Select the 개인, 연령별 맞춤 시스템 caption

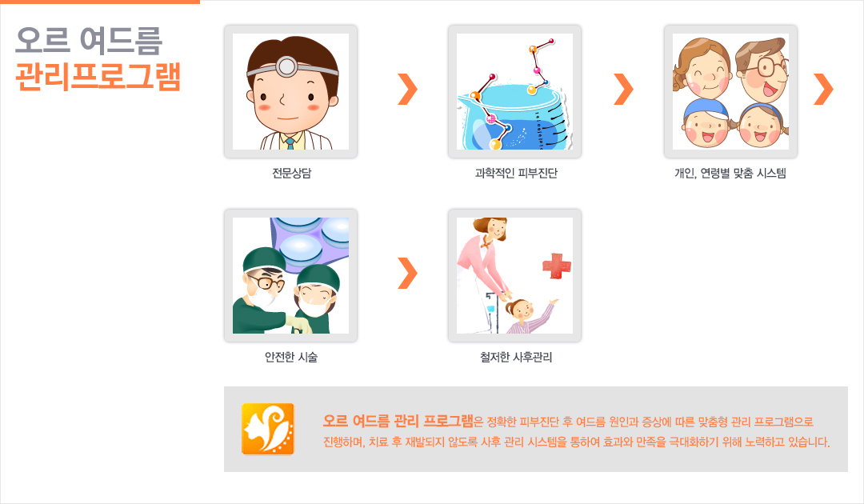point(730,173)
